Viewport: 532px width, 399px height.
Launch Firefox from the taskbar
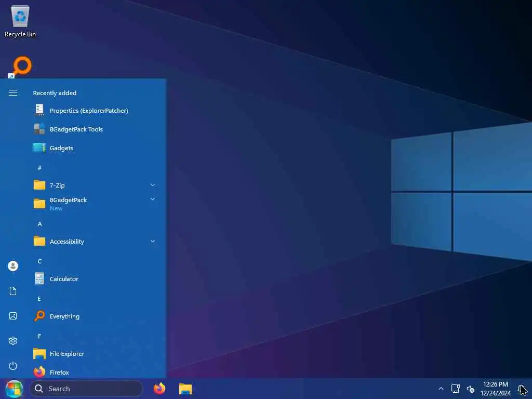159,389
